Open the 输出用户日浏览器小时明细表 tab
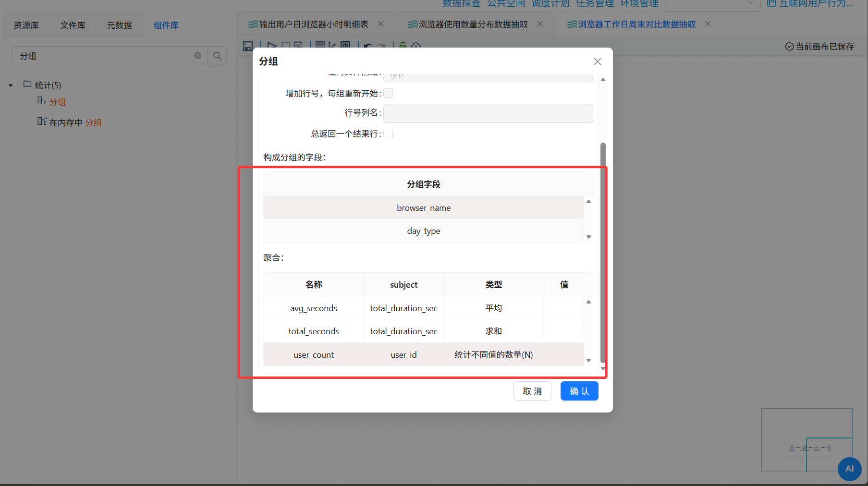Image resolution: width=868 pixels, height=486 pixels. 314,24
